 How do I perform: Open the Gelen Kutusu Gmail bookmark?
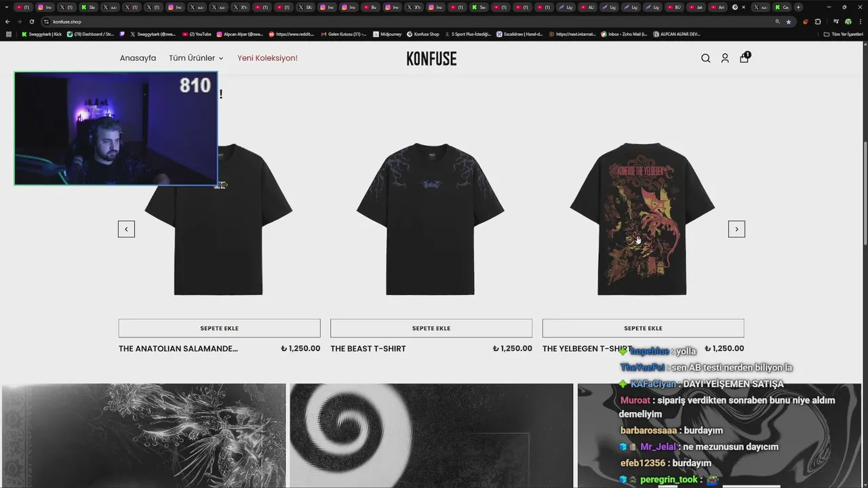(344, 34)
